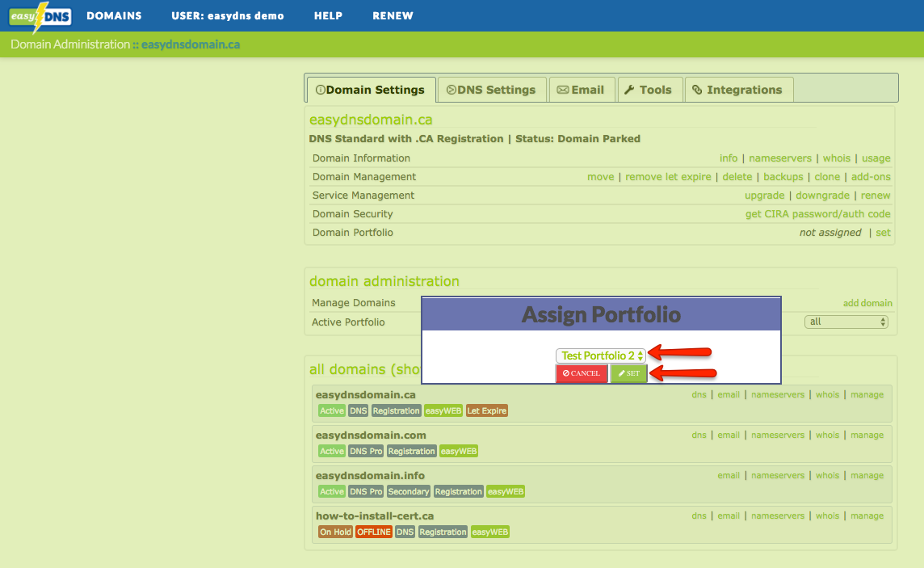
Task: Open email link for easydnsdomain.ca row
Action: click(729, 395)
